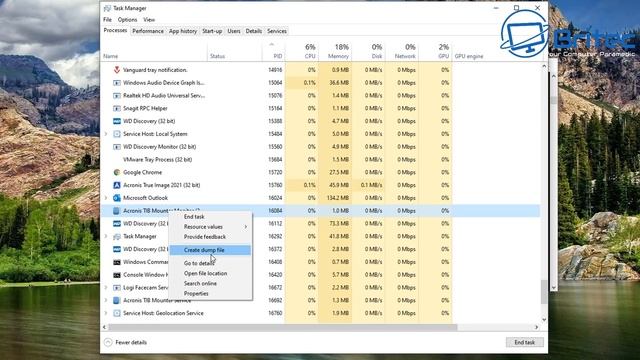Sort by the Memory column header
This screenshot has width=640, height=360.
(x=335, y=51)
